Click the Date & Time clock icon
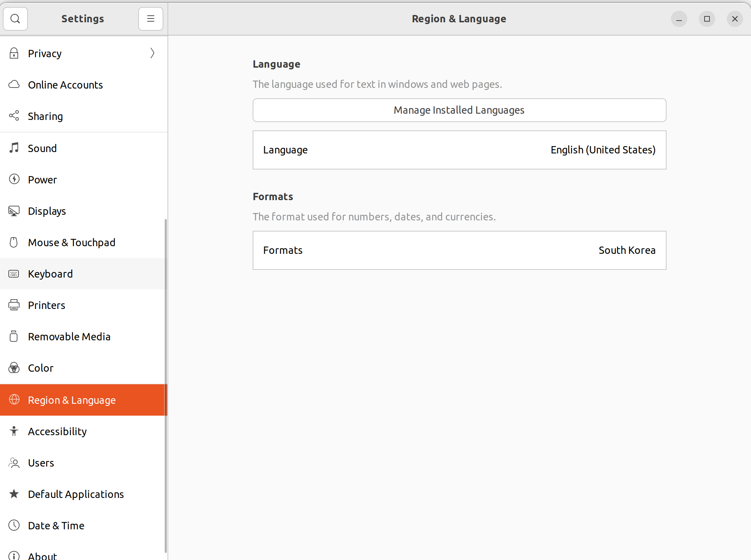 coord(14,525)
